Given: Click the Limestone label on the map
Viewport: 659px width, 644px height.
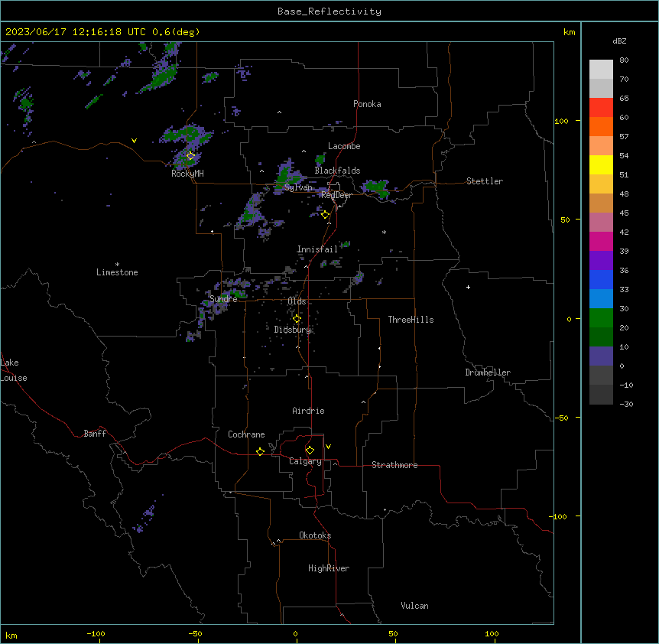Looking at the screenshot, I should (117, 272).
